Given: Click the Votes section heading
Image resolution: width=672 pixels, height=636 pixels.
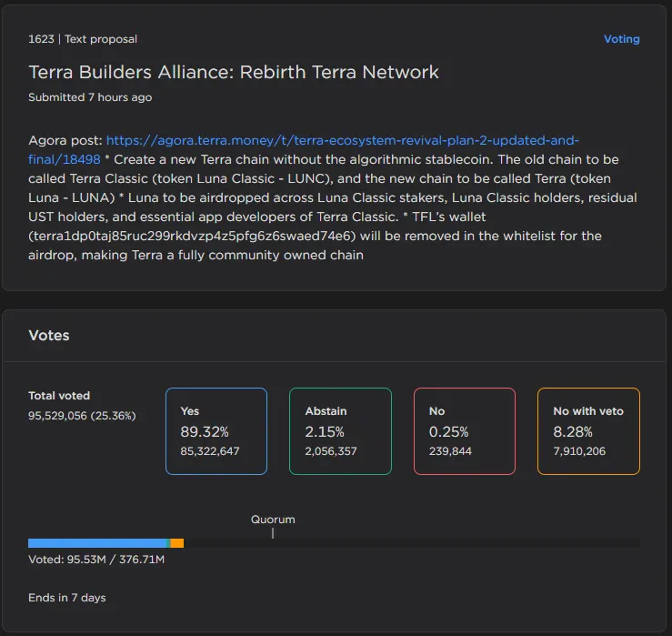Looking at the screenshot, I should pyautogui.click(x=49, y=336).
